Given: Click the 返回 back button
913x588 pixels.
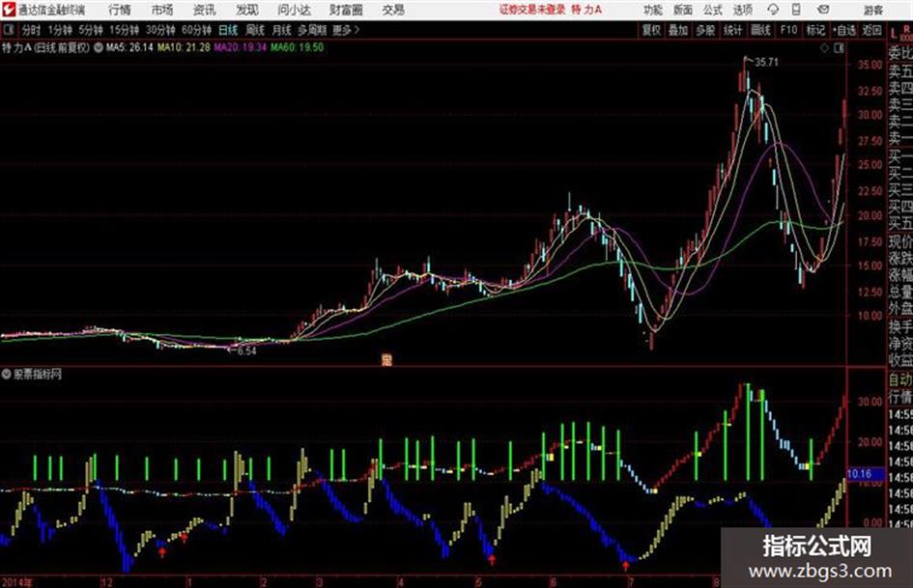Looking at the screenshot, I should pos(871,30).
